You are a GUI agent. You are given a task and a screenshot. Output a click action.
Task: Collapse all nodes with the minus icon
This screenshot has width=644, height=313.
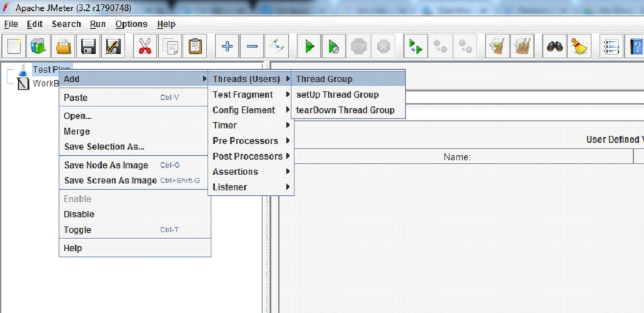tap(252, 46)
